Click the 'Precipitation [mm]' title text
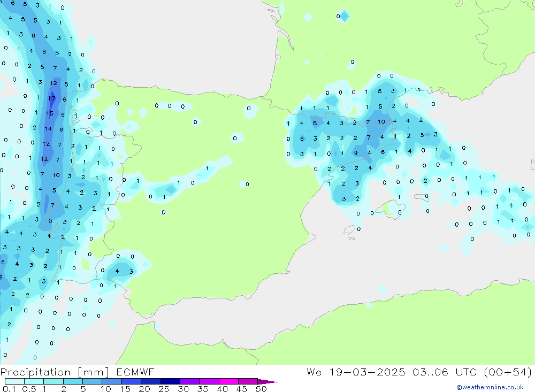 55,372
